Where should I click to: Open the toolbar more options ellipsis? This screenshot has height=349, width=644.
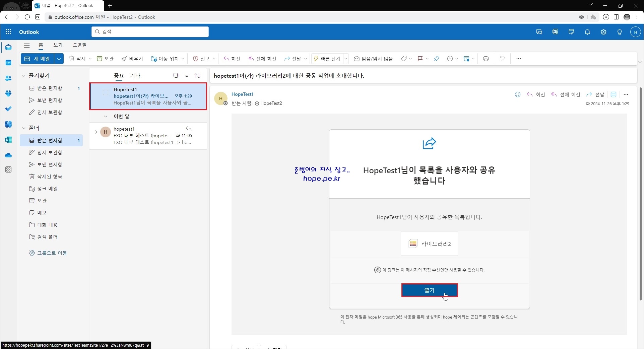pyautogui.click(x=519, y=59)
